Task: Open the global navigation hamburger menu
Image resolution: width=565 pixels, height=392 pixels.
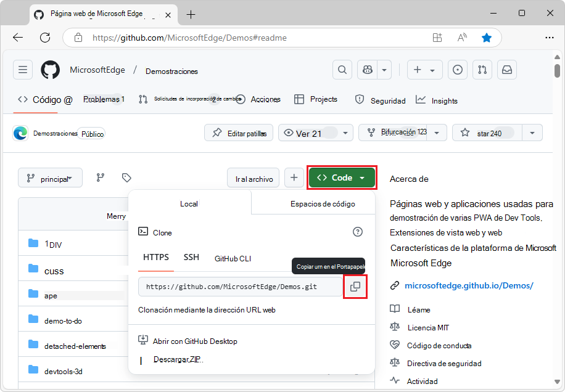Action: 23,70
